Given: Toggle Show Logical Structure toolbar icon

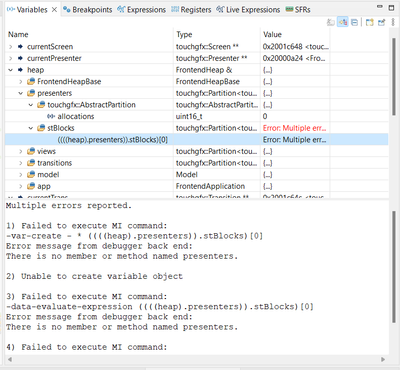Looking at the screenshot, I should [x=343, y=22].
